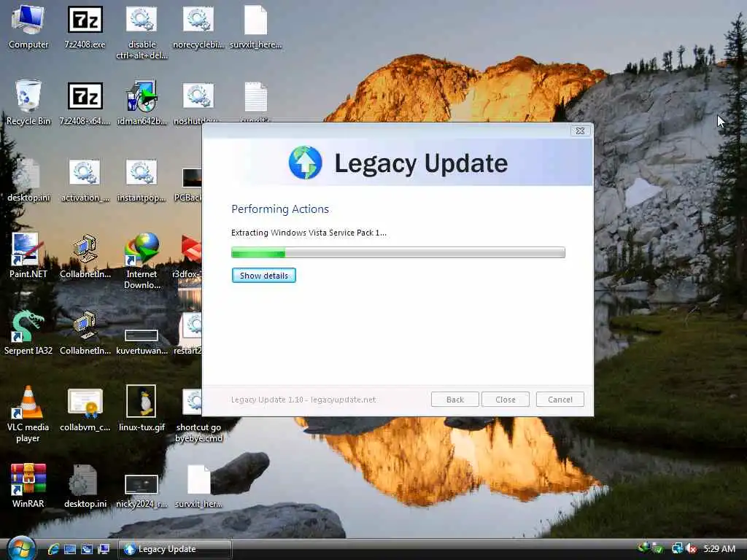The height and width of the screenshot is (560, 747).
Task: Click the 5:29 AM taskbar clock
Action: 719,548
